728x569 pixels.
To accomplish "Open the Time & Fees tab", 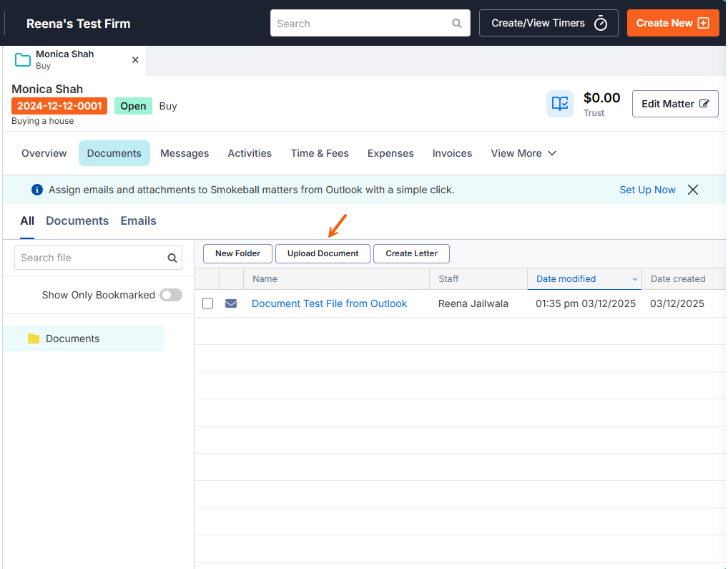I will [320, 153].
